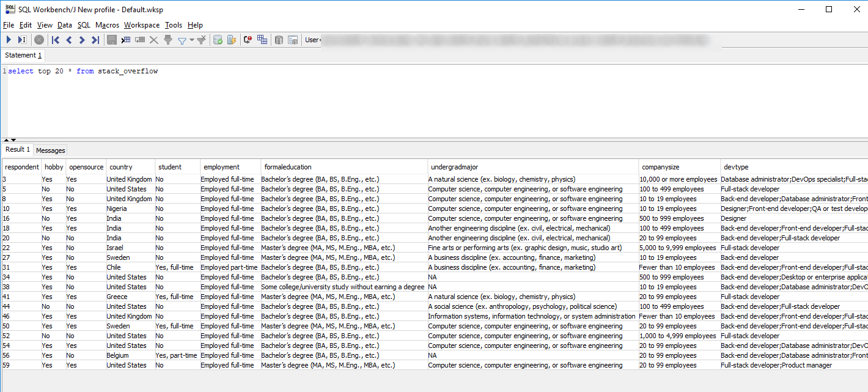Open the Macros menu
The height and width of the screenshot is (392, 868).
(108, 25)
